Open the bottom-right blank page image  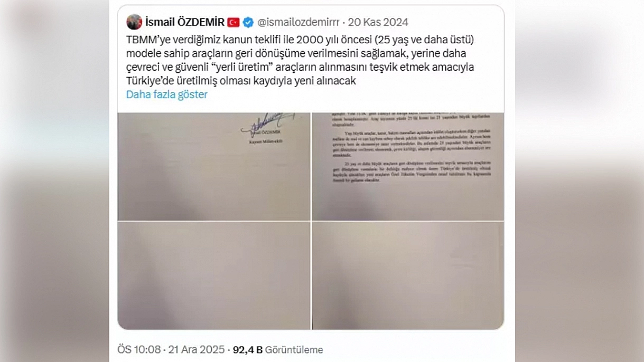click(x=408, y=275)
